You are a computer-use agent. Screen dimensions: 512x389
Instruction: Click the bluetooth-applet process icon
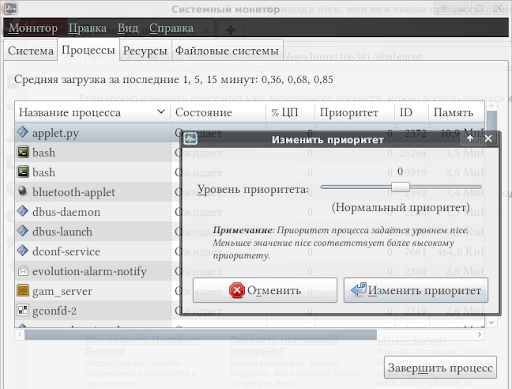pos(23,191)
